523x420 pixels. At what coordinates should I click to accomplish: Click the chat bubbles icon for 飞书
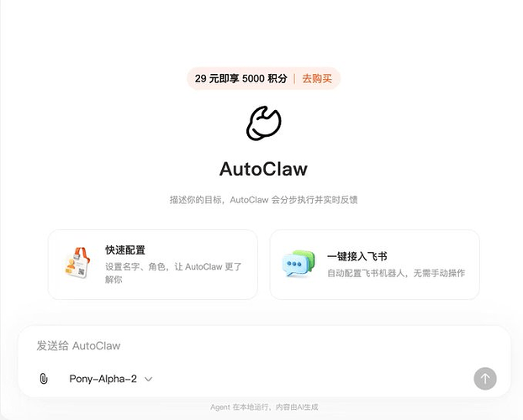[x=298, y=264]
